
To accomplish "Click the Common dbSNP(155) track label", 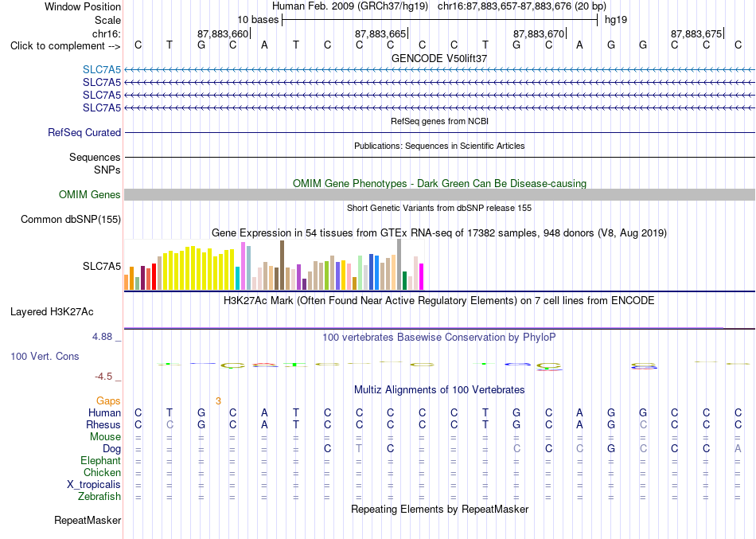I will click(71, 219).
